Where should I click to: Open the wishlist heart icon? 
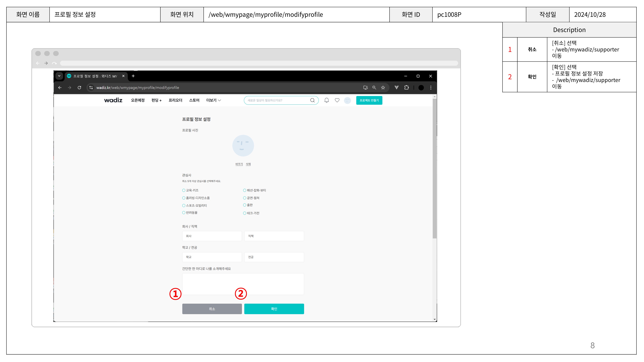pyautogui.click(x=337, y=100)
